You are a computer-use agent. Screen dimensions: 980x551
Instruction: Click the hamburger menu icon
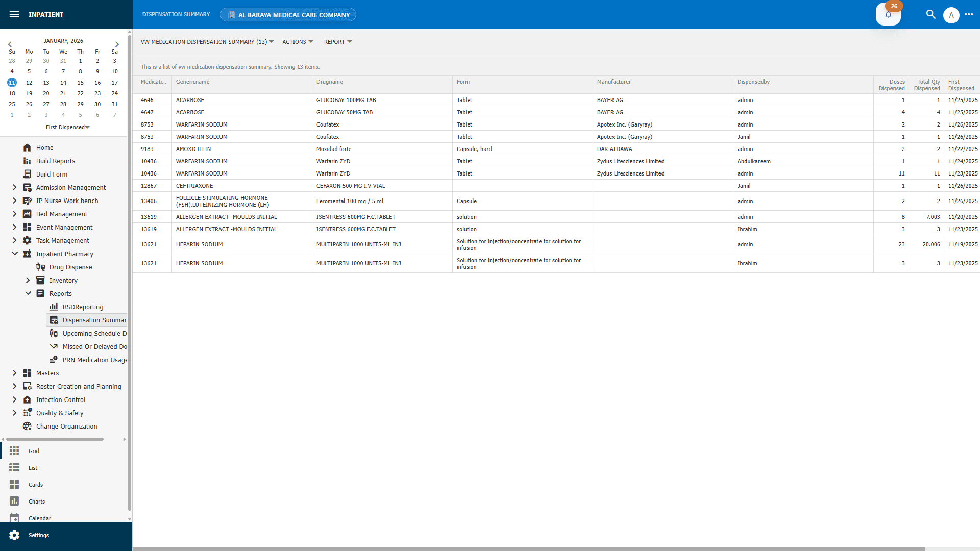pyautogui.click(x=14, y=14)
